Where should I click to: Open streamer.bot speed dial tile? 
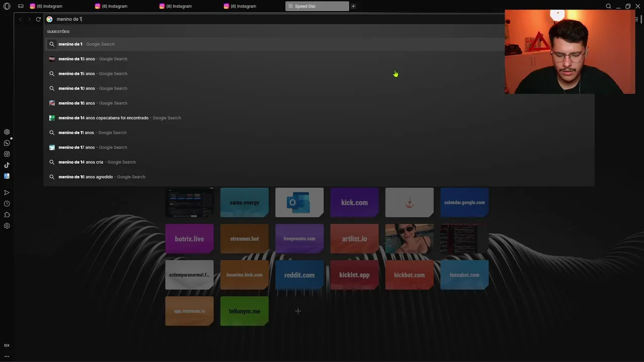(245, 239)
